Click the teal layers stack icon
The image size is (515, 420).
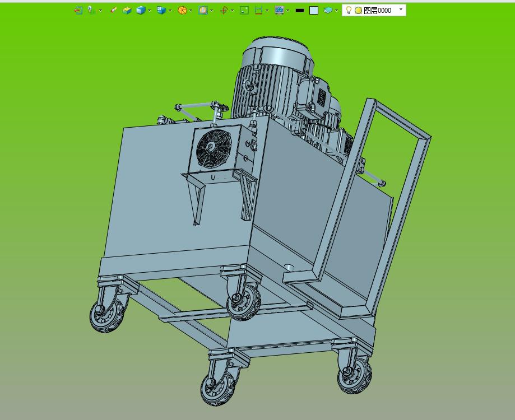[x=328, y=11]
